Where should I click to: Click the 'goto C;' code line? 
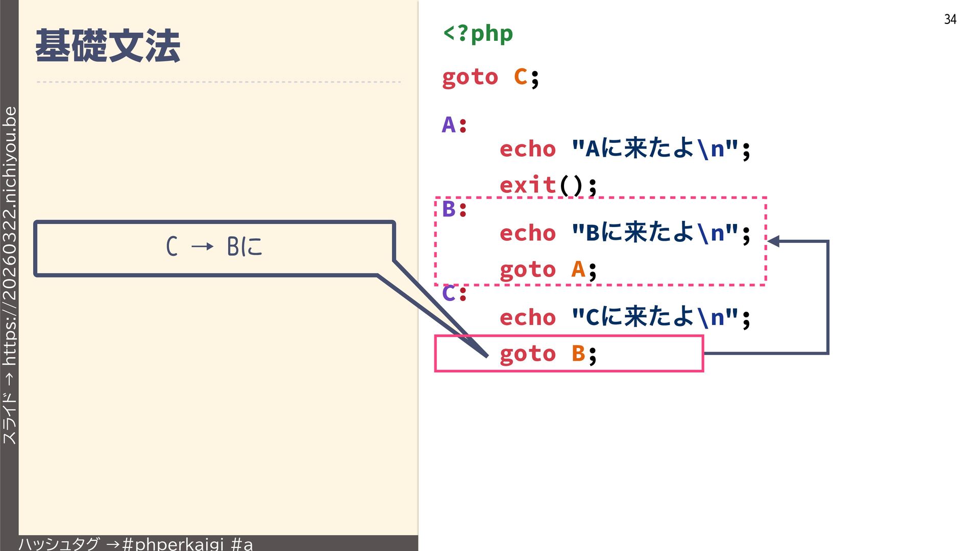tap(490, 78)
